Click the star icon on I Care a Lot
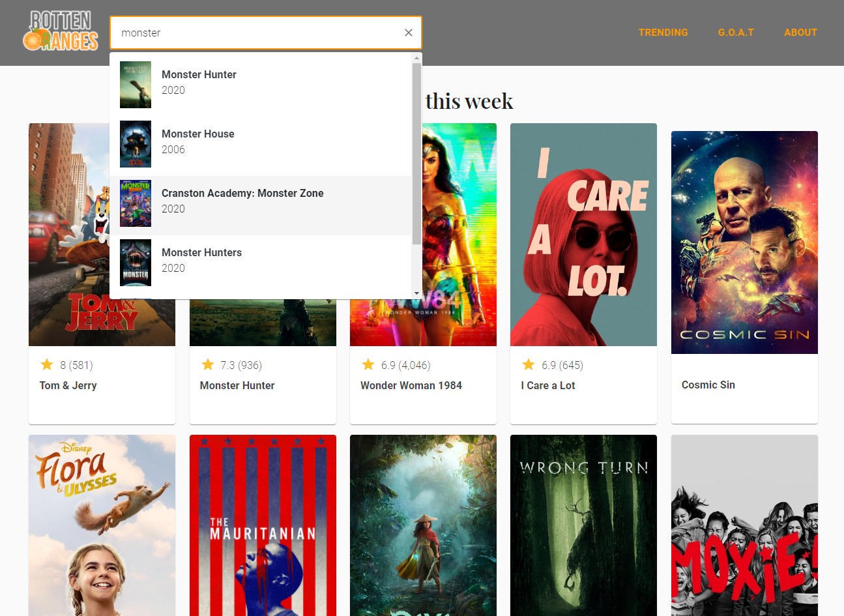The width and height of the screenshot is (844, 616). (529, 364)
